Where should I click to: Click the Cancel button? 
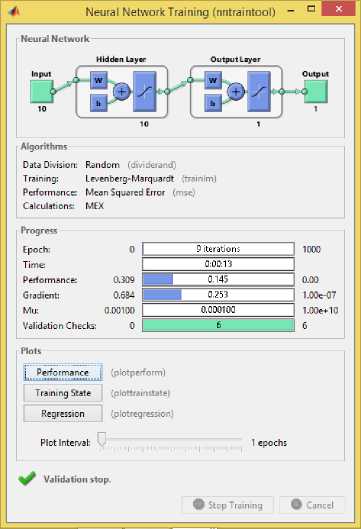[312, 505]
